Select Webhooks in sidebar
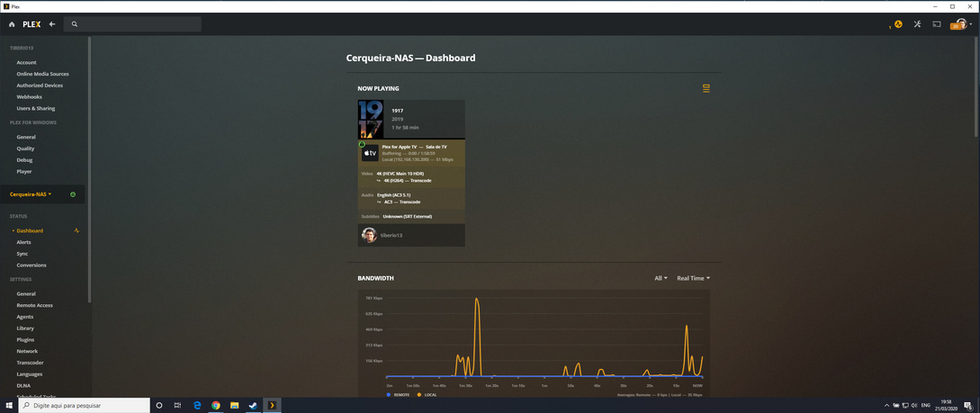 [29, 97]
